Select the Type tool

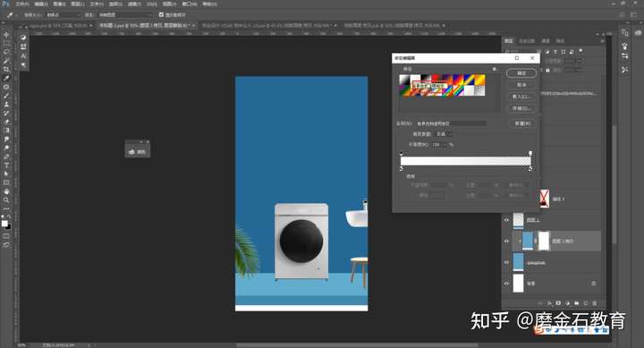point(6,166)
